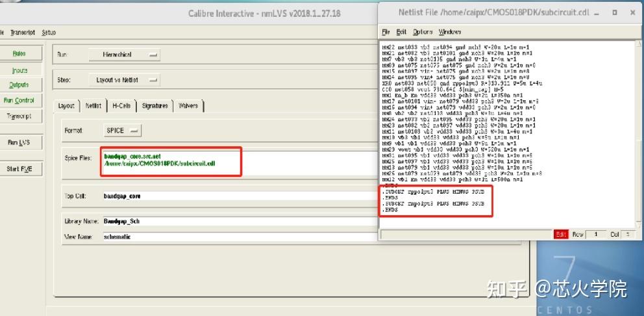644x316 pixels.
Task: Expand the Layout vs Netlist step dropdown
Action: click(x=125, y=80)
